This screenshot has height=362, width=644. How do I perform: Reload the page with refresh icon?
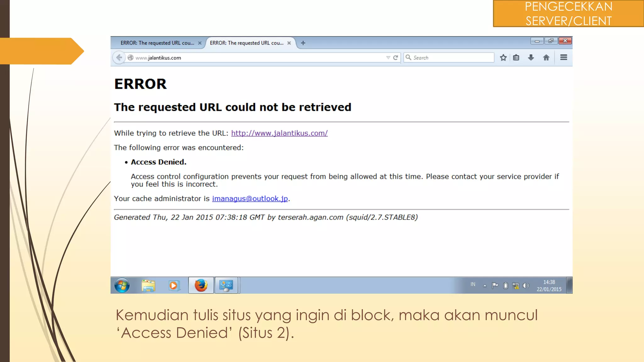click(396, 58)
